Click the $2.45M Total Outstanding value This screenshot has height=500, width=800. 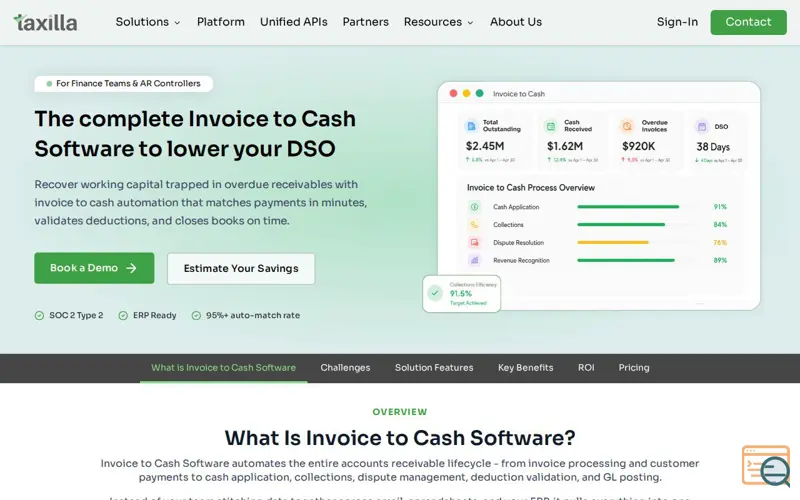[x=485, y=146]
